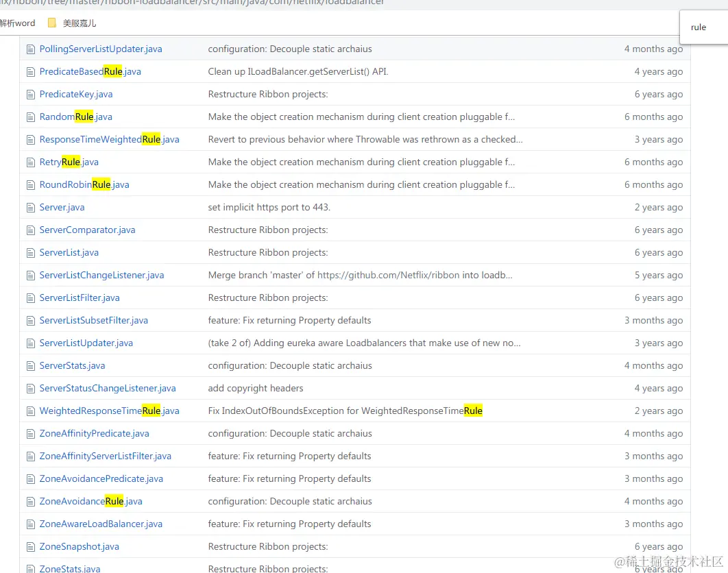Open ServerListSubsetFilter.java
Image resolution: width=728 pixels, height=573 pixels.
[x=93, y=319]
